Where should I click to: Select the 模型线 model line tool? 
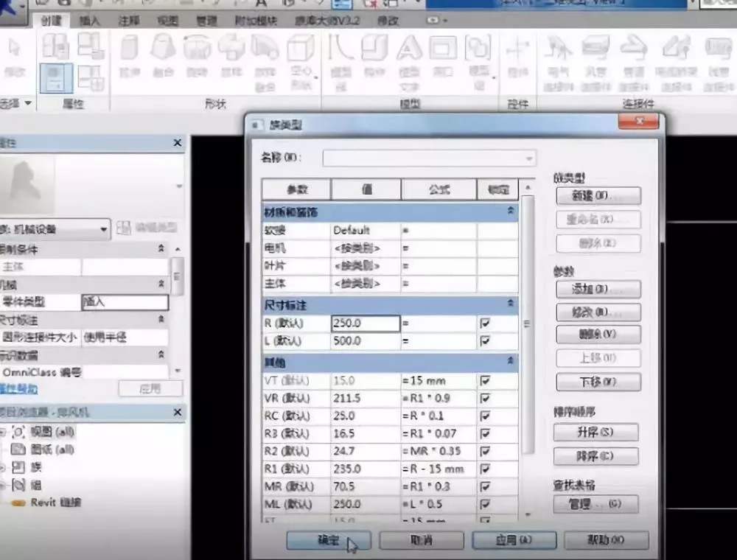pyautogui.click(x=340, y=63)
